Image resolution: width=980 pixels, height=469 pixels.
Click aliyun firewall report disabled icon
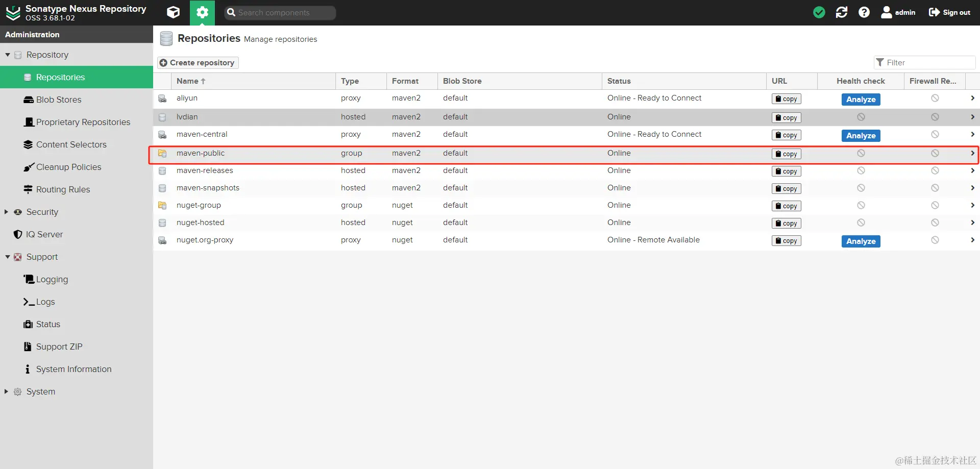click(935, 98)
